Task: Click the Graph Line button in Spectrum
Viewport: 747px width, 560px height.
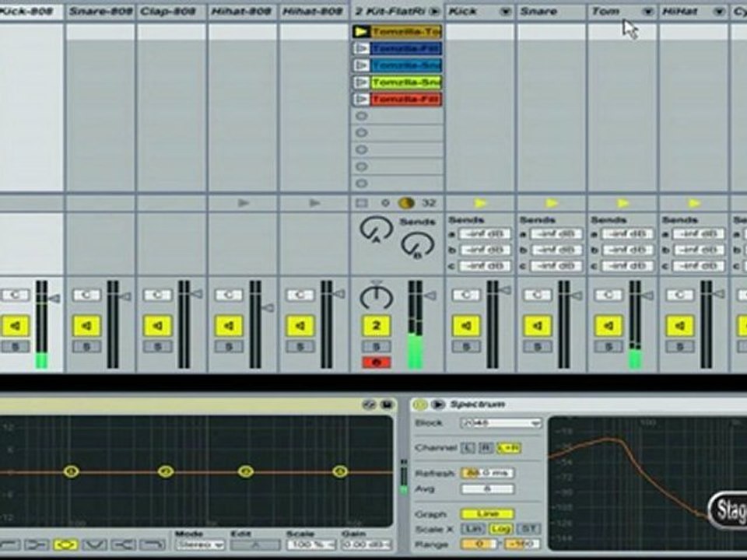Action: [487, 514]
